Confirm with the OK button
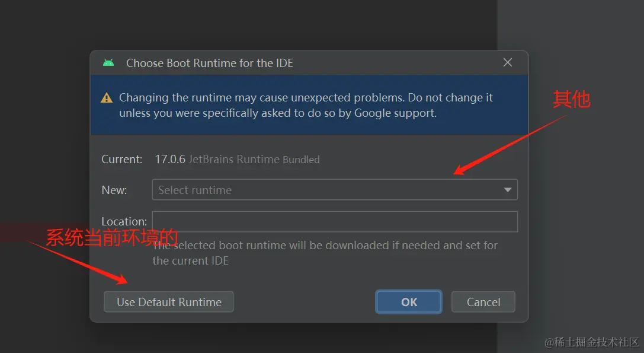Screen dimensions: 644x353 [x=408, y=302]
